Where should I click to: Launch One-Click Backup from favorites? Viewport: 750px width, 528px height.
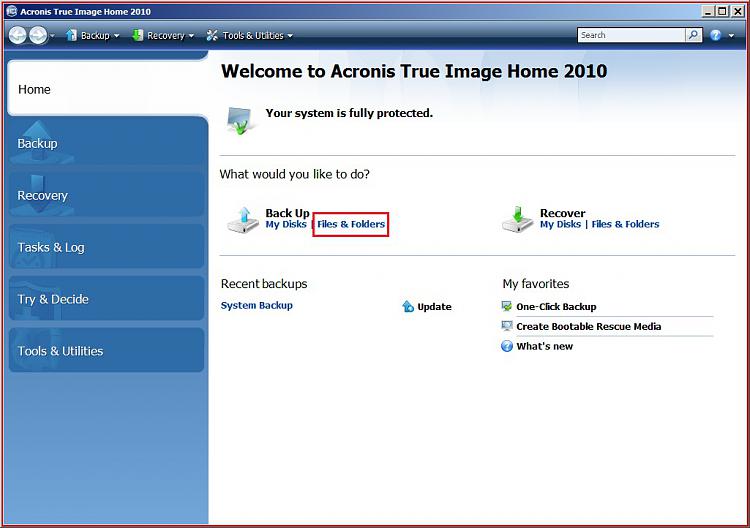[556, 307]
